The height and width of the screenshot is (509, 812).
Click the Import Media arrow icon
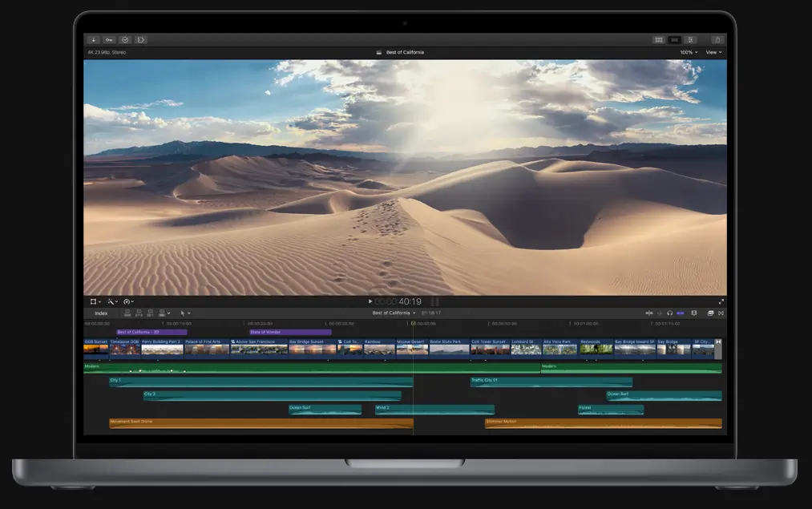coord(94,38)
